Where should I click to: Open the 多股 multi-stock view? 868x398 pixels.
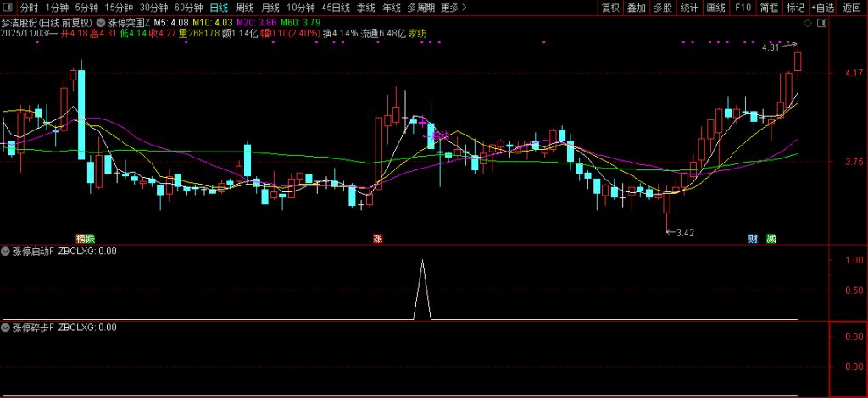(663, 8)
